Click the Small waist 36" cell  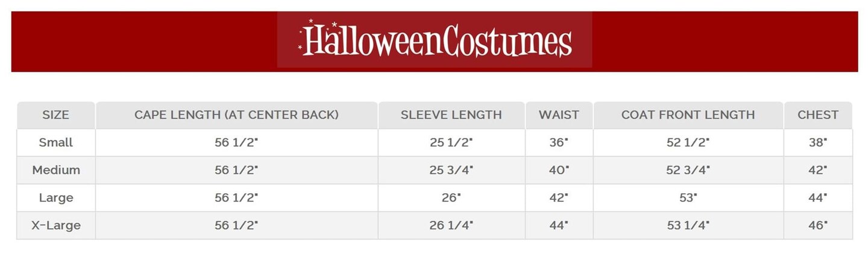(559, 142)
